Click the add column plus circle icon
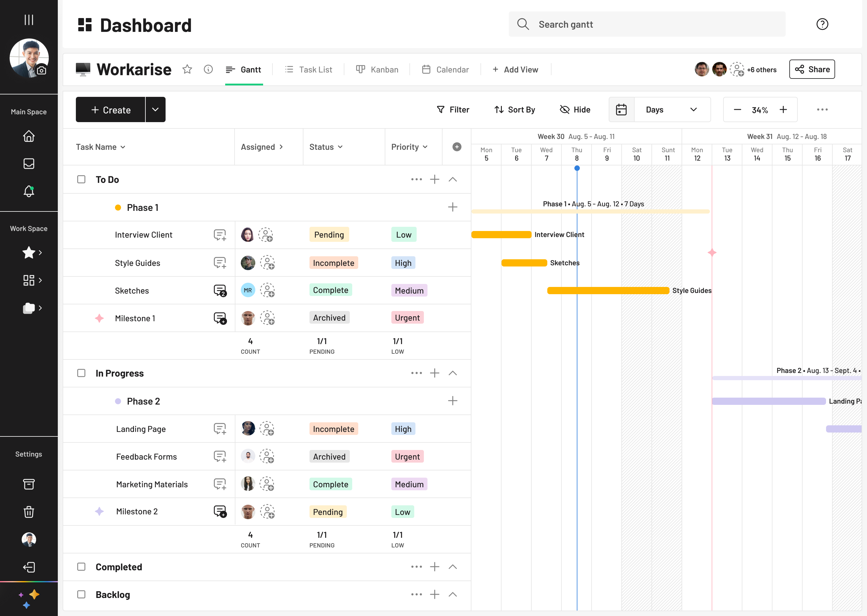Screen dimensions: 867x616 pos(457,147)
